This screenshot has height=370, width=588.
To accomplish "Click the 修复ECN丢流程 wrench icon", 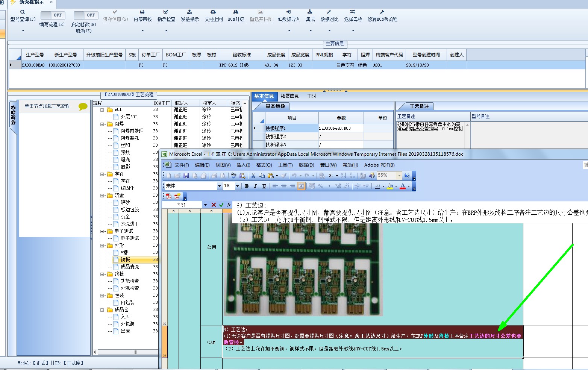I will point(382,12).
